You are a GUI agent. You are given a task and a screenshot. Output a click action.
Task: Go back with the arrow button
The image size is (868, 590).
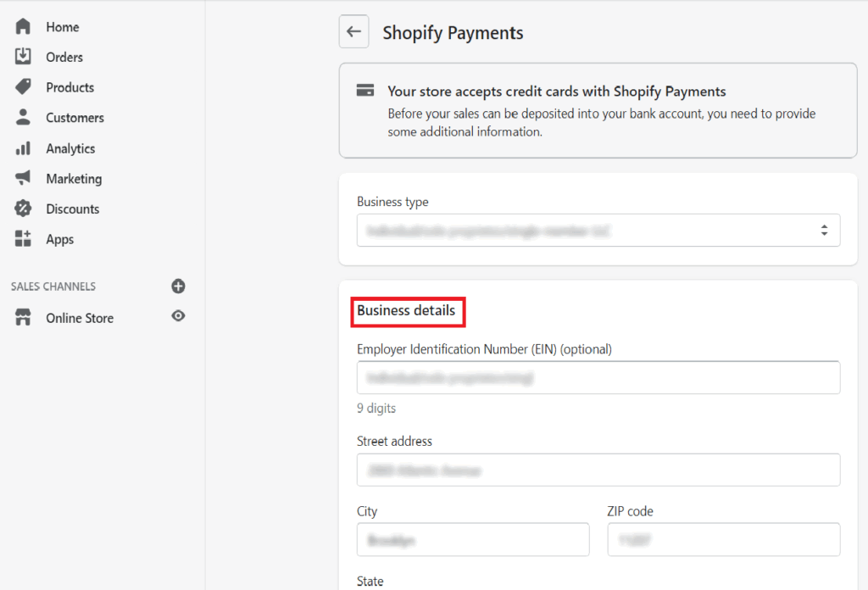click(x=353, y=31)
